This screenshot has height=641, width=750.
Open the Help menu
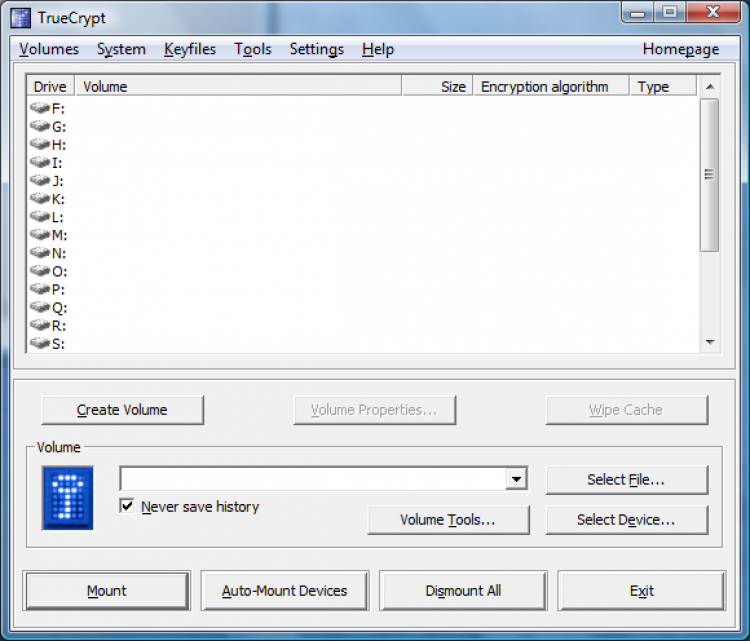click(378, 49)
